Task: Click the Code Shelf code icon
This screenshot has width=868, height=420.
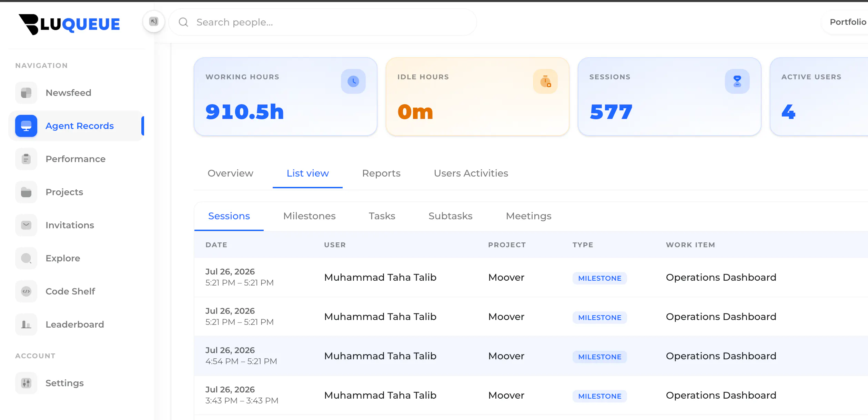Action: pyautogui.click(x=26, y=291)
